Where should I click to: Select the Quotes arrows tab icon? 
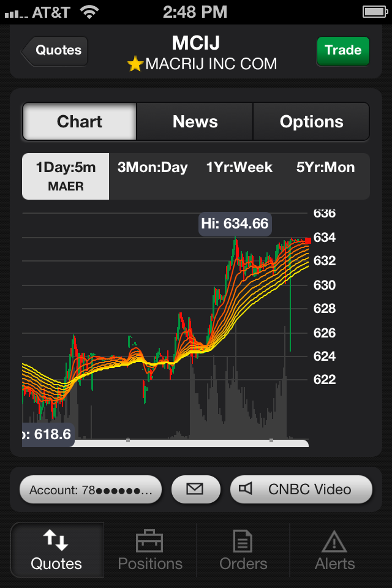click(x=56, y=540)
